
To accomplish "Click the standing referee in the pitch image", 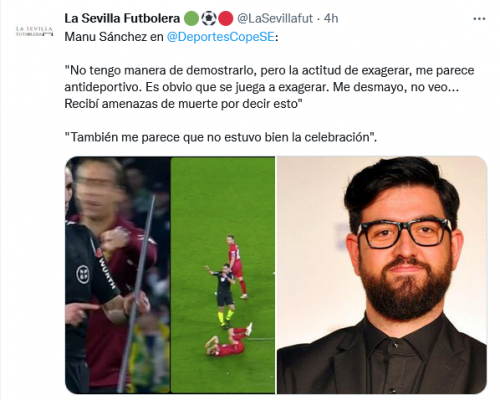I will 225,295.
